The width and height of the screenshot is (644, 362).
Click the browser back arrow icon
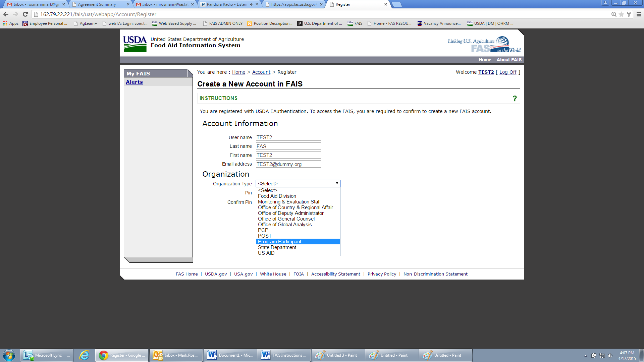point(6,14)
